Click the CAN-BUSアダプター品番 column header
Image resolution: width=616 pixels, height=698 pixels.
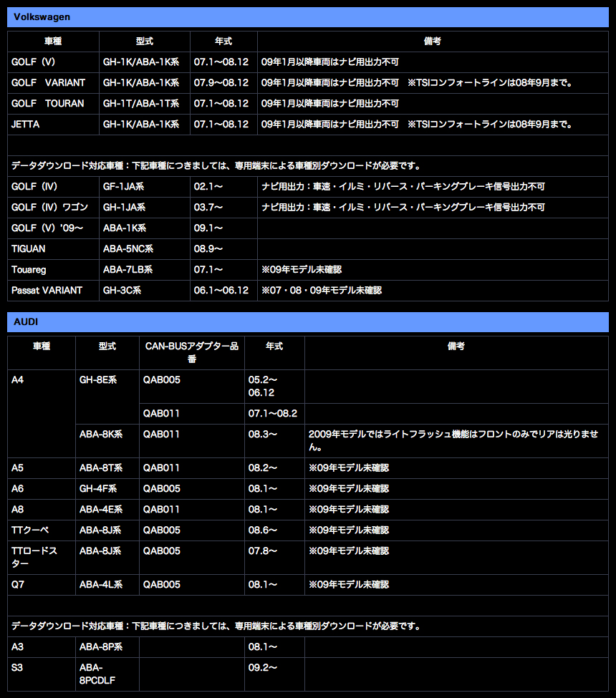pos(192,352)
